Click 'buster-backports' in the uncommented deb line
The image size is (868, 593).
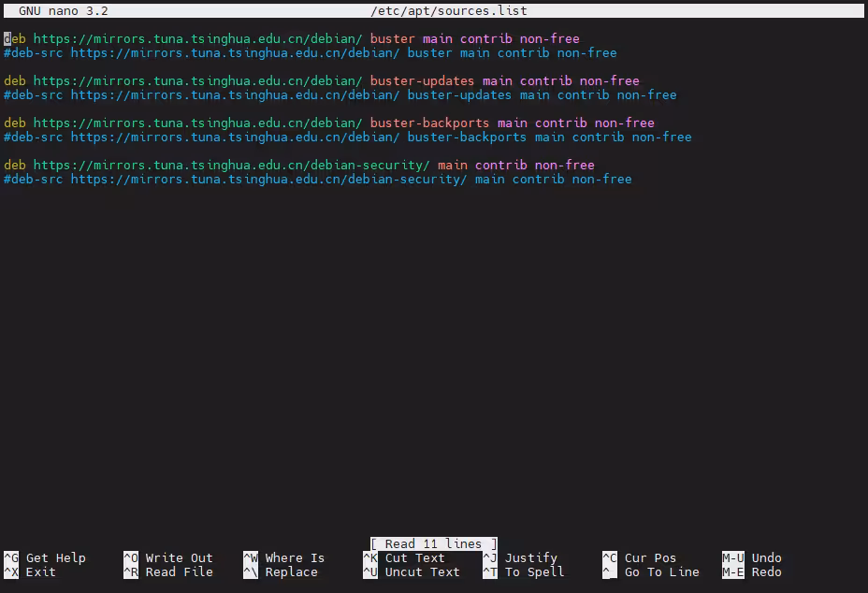pyautogui.click(x=429, y=123)
